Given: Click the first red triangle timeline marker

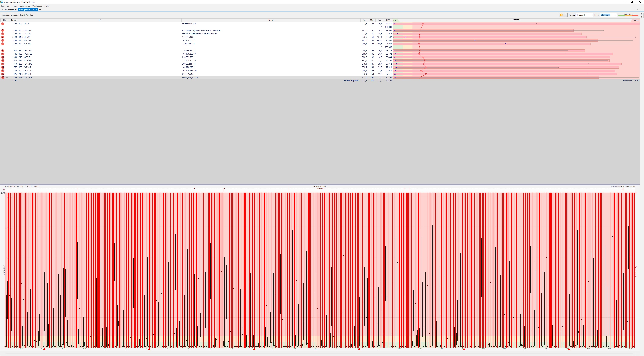Looking at the screenshot, I should pyautogui.click(x=44, y=349).
